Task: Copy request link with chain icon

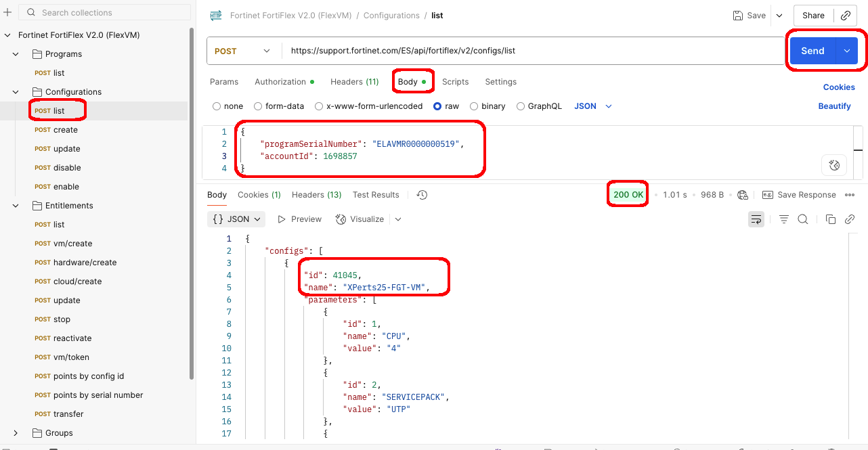Action: click(x=846, y=16)
